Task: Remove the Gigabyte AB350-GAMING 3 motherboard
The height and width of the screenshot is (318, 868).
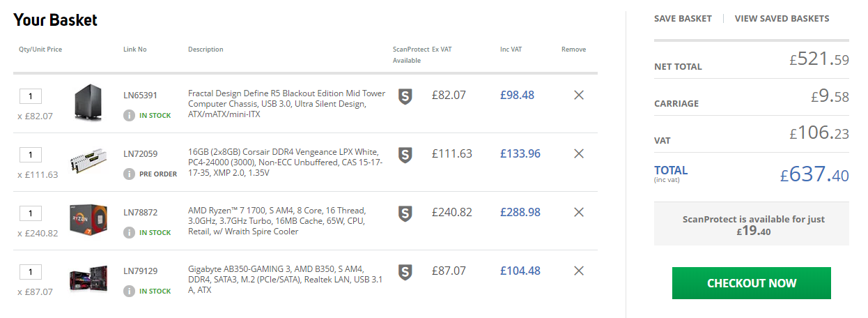Action: point(578,271)
